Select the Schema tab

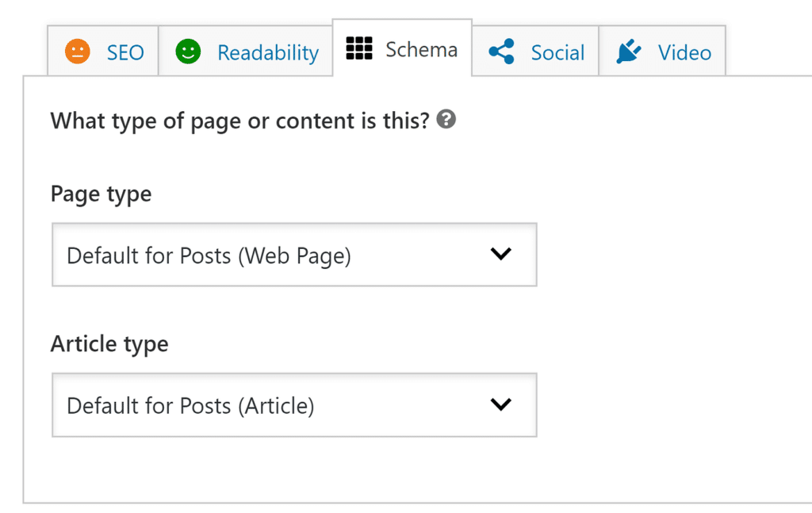401,48
